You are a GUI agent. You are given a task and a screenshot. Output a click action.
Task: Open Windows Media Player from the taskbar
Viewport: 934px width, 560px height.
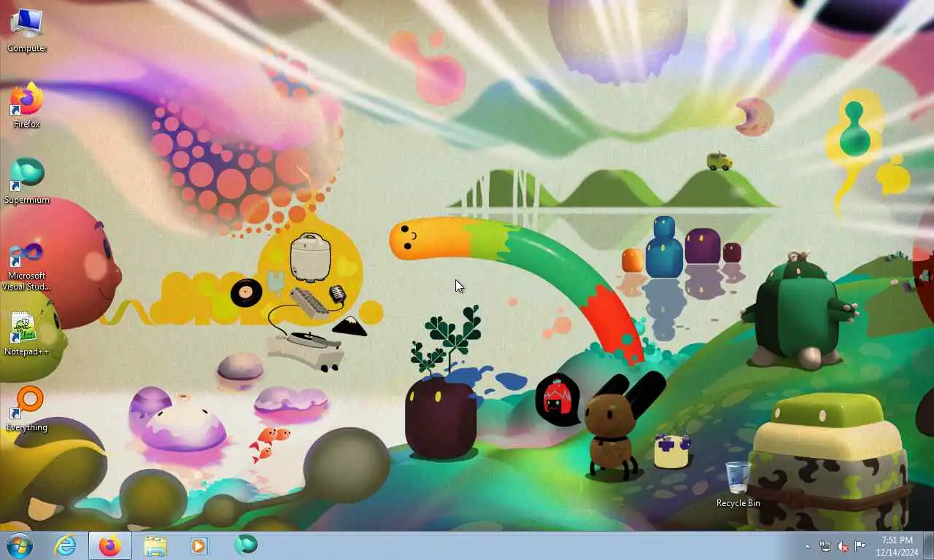pyautogui.click(x=199, y=545)
